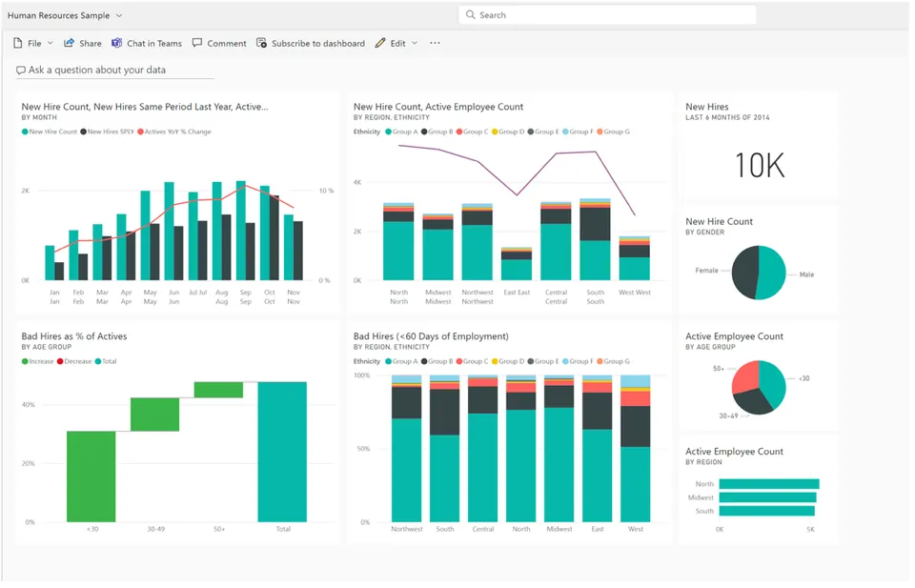Expand the File menu chevron
This screenshot has height=588, width=915.
[51, 43]
